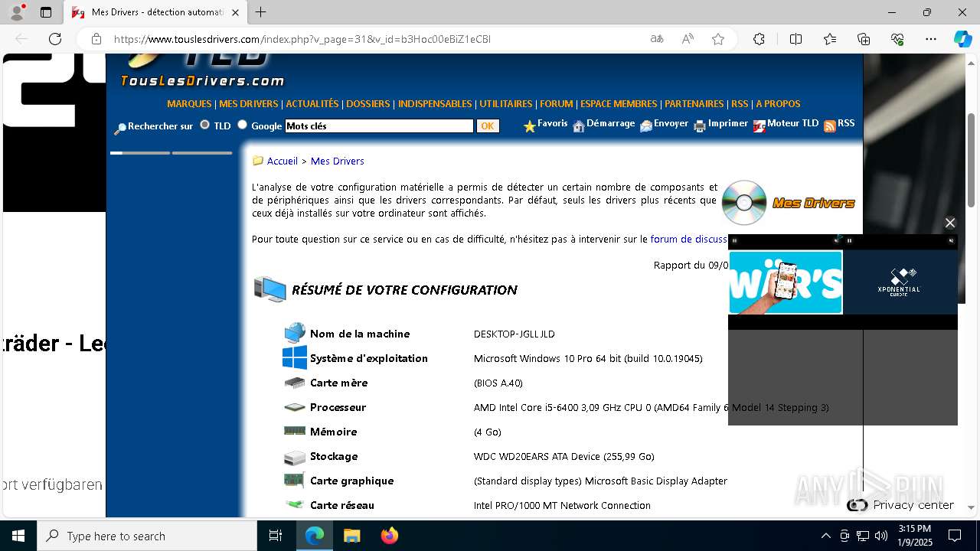This screenshot has height=551, width=980.
Task: Open Task View on the taskbar
Action: coord(276,536)
